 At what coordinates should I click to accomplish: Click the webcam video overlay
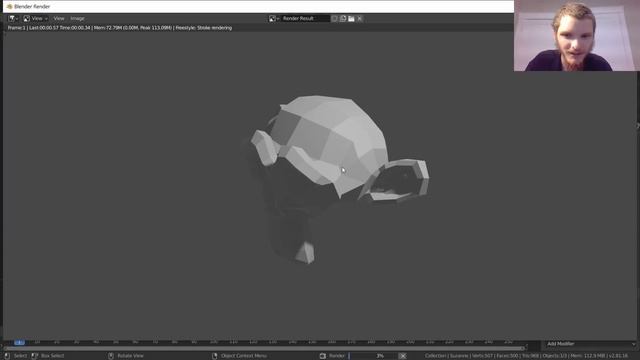coord(577,36)
